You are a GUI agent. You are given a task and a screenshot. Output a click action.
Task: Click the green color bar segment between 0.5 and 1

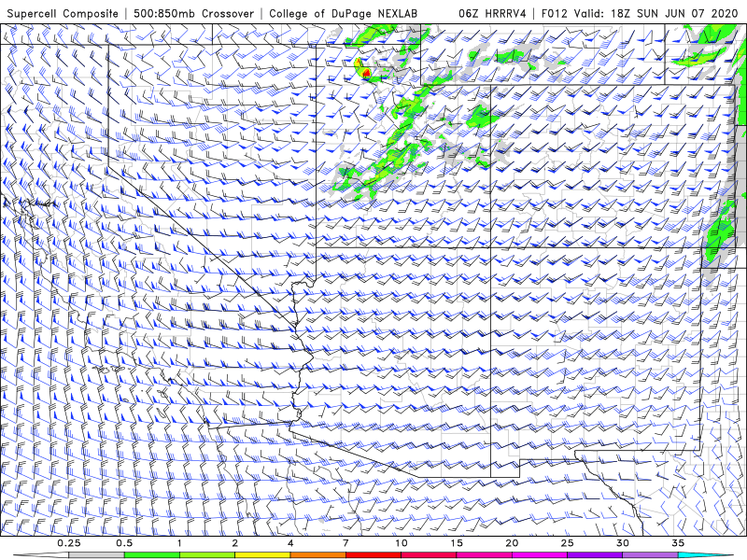pos(151,555)
